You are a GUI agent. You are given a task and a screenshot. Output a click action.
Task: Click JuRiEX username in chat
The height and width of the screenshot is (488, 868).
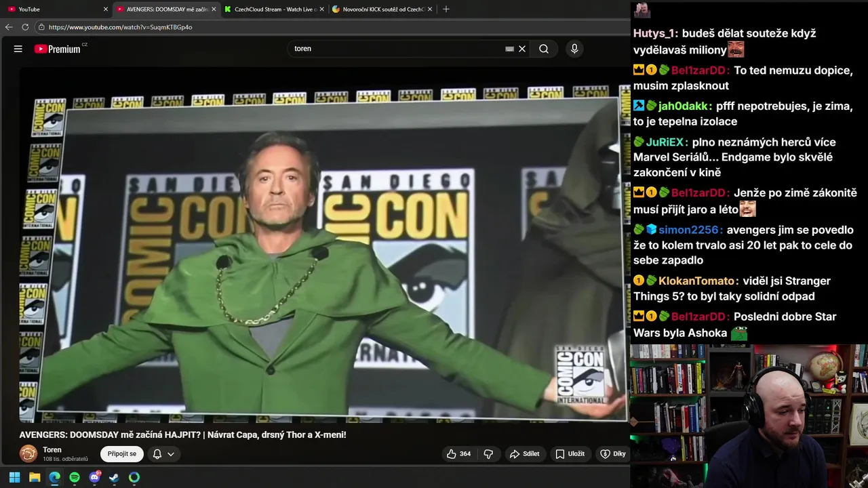click(665, 142)
